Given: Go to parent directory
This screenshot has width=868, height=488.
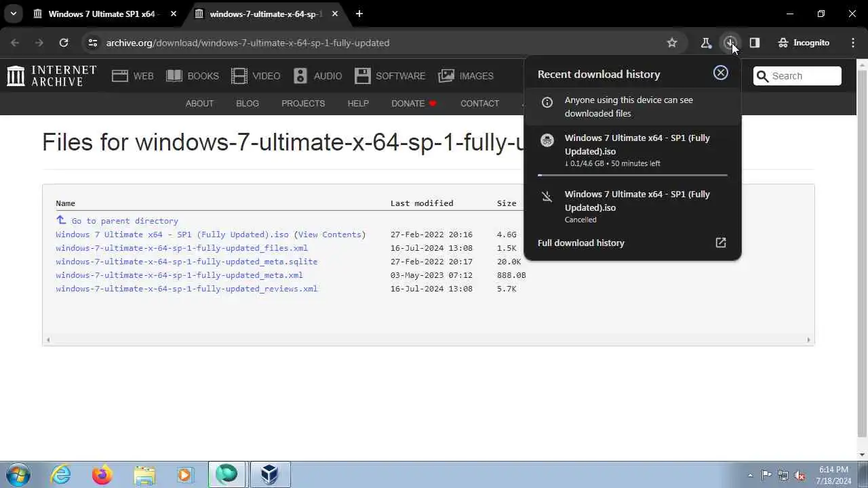Looking at the screenshot, I should coord(125,221).
